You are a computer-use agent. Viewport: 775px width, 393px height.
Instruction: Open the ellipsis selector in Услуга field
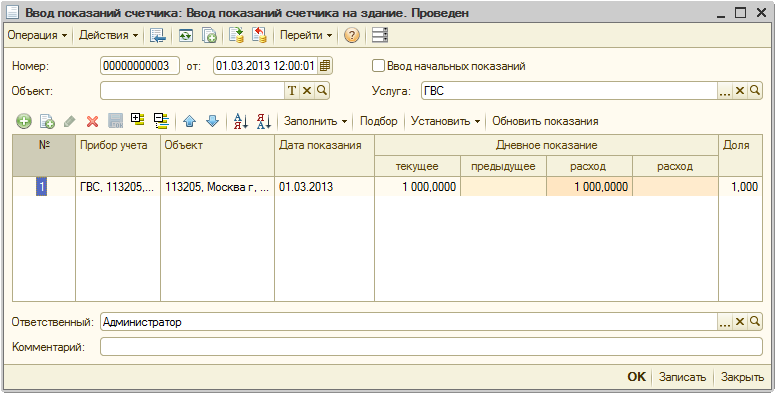725,91
